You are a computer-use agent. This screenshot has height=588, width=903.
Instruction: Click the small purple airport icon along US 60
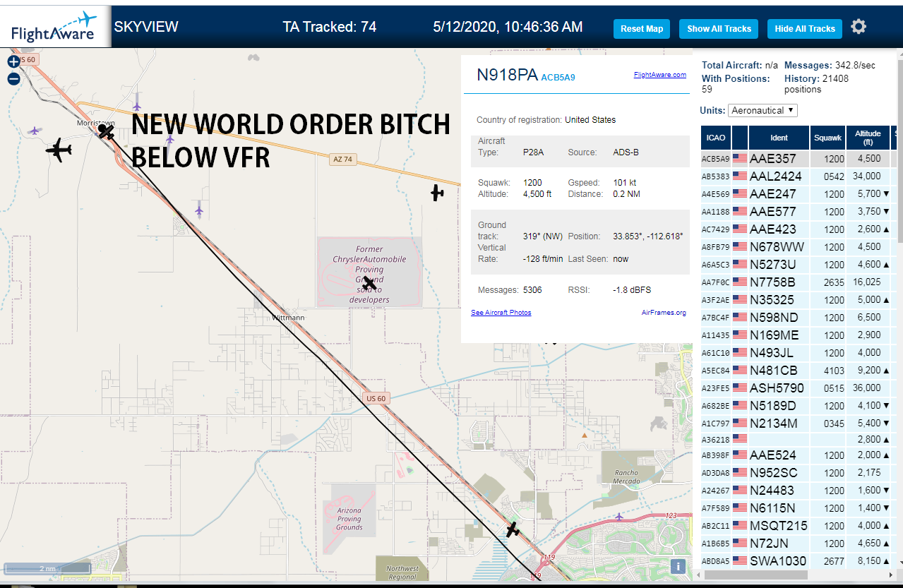(200, 210)
